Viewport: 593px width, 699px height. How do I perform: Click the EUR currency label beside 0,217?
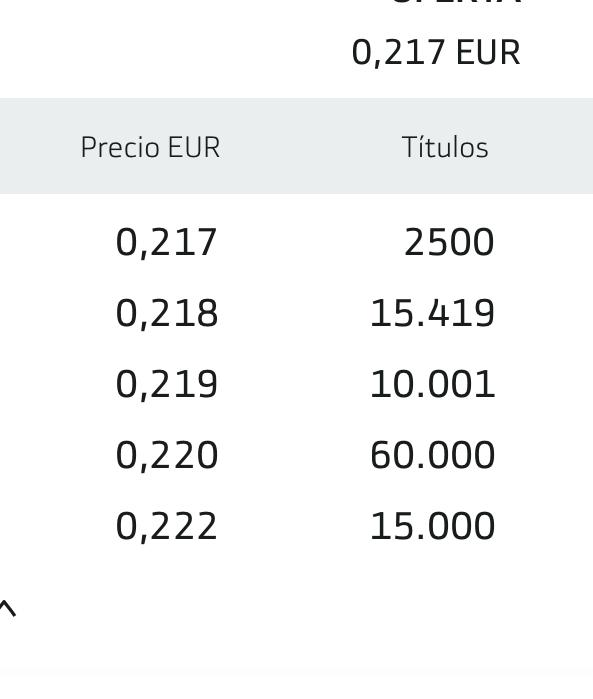(x=488, y=53)
